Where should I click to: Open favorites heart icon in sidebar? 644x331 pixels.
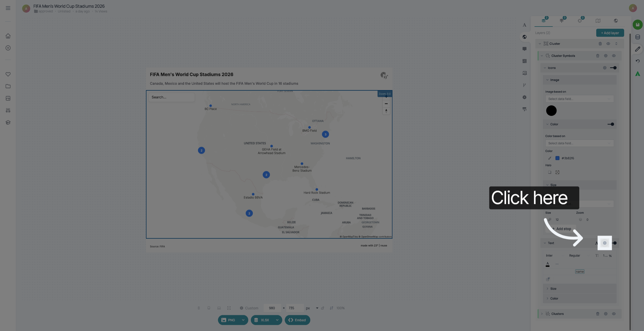coord(8,74)
